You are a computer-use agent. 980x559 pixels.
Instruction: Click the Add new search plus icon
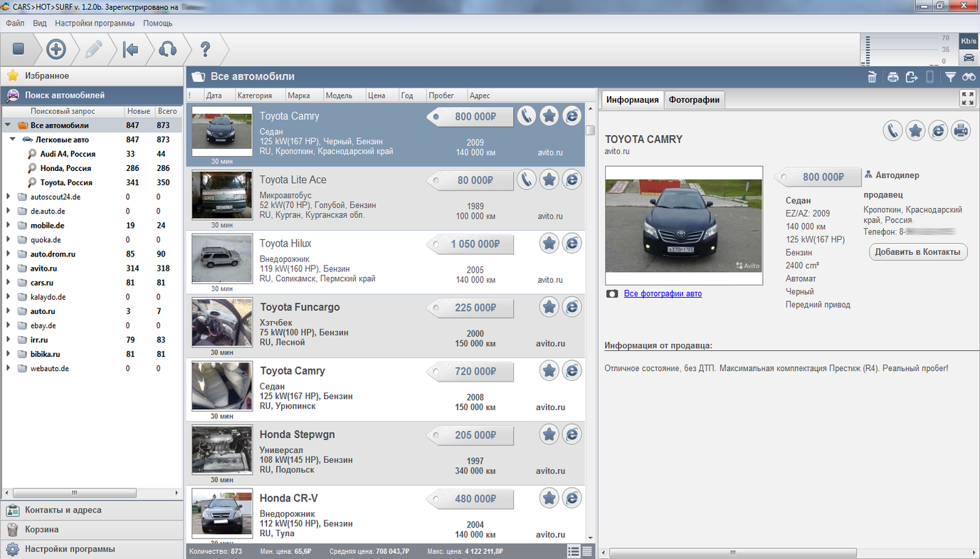(x=56, y=49)
